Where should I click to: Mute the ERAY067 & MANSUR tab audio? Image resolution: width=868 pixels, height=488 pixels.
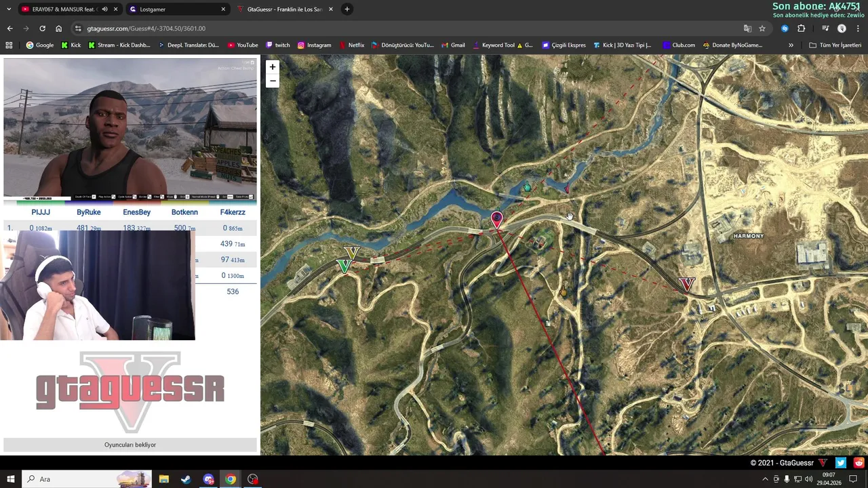click(x=104, y=9)
